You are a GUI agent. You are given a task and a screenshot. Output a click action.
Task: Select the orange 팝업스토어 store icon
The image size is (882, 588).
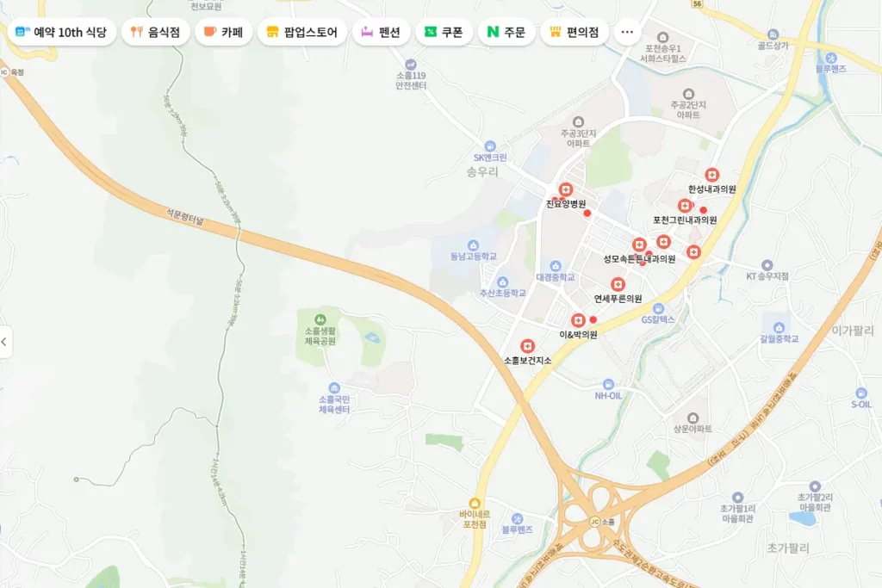272,29
